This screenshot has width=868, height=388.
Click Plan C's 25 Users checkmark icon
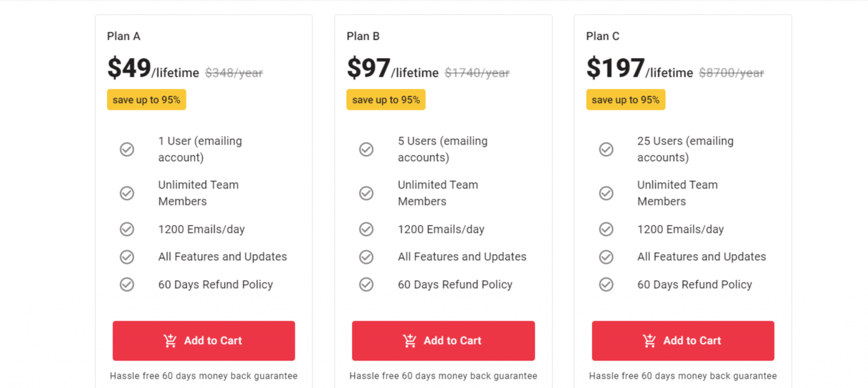[606, 149]
